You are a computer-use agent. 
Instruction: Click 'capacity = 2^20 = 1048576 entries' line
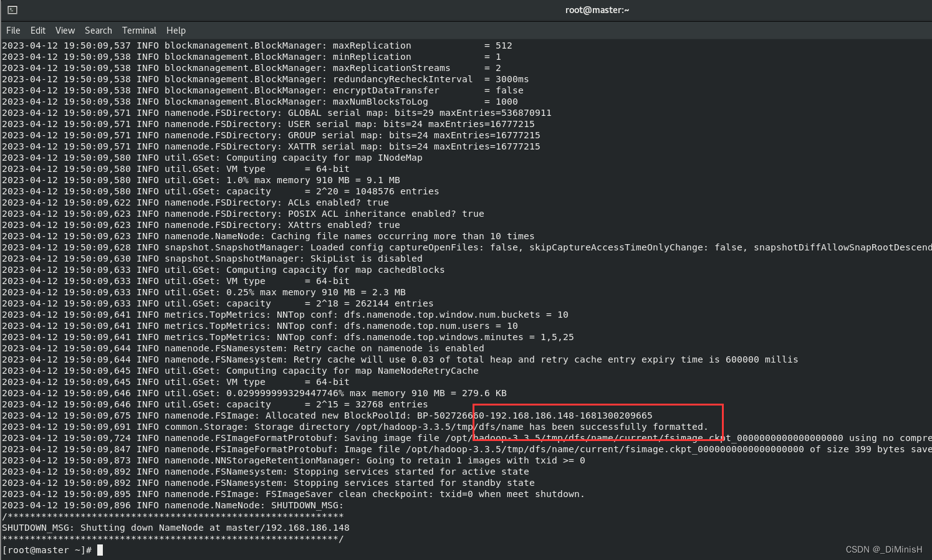click(x=221, y=191)
